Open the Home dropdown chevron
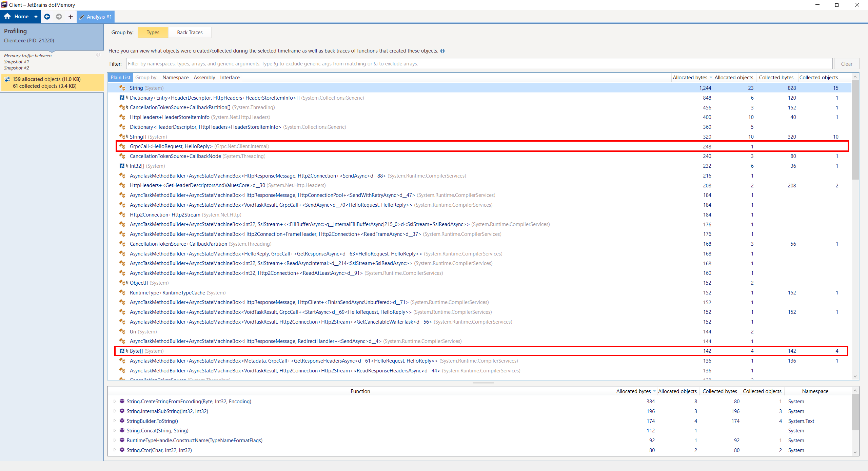The width and height of the screenshot is (868, 471). (36, 16)
